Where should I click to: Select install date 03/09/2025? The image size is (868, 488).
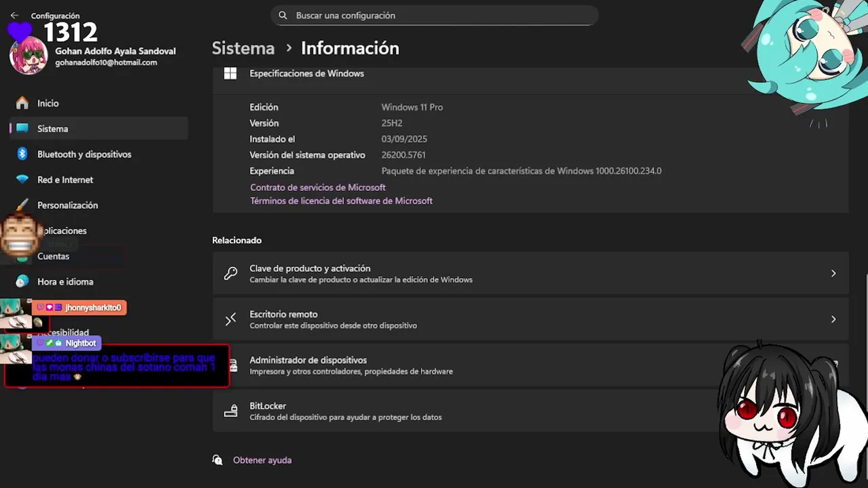point(404,139)
